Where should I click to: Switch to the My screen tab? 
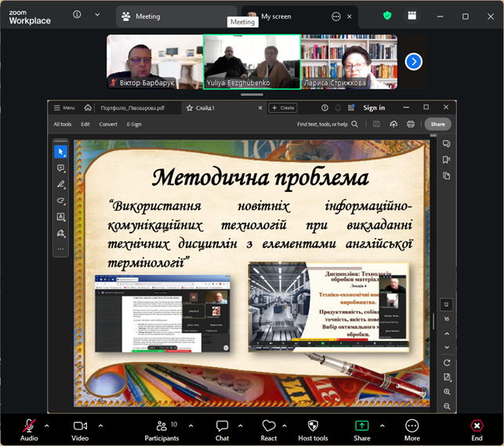coord(276,16)
